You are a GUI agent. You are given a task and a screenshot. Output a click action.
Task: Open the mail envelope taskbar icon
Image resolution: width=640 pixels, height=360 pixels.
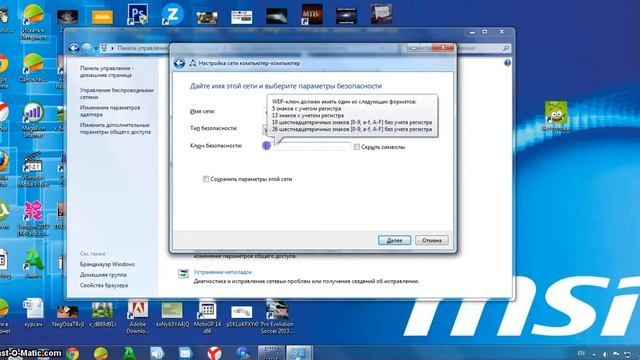[x=185, y=353]
